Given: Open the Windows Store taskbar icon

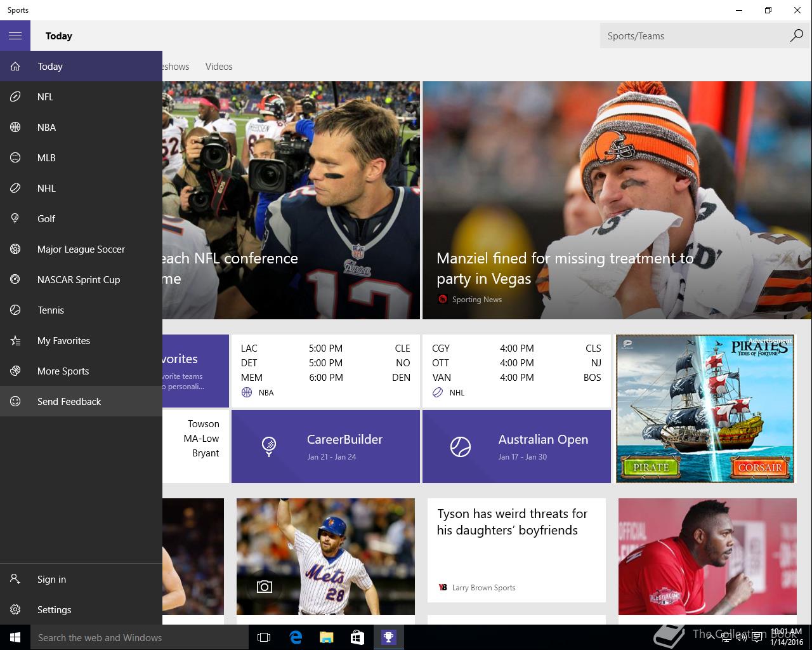Looking at the screenshot, I should point(357,637).
